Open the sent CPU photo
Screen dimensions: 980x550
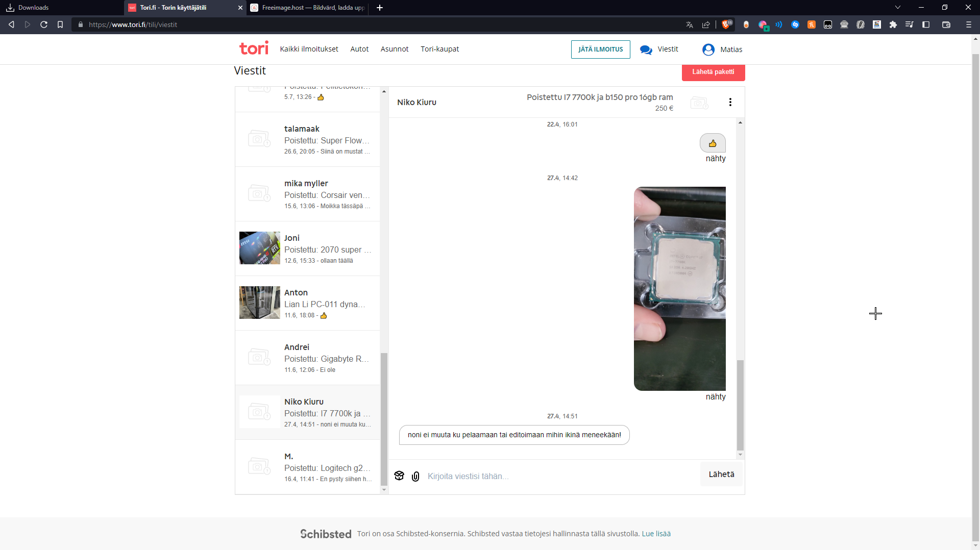pyautogui.click(x=680, y=289)
